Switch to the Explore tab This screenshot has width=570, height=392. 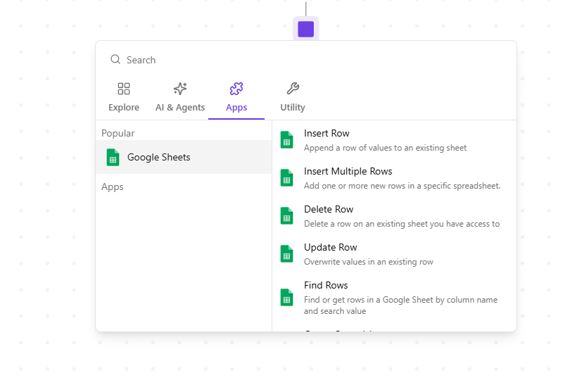[x=124, y=108]
